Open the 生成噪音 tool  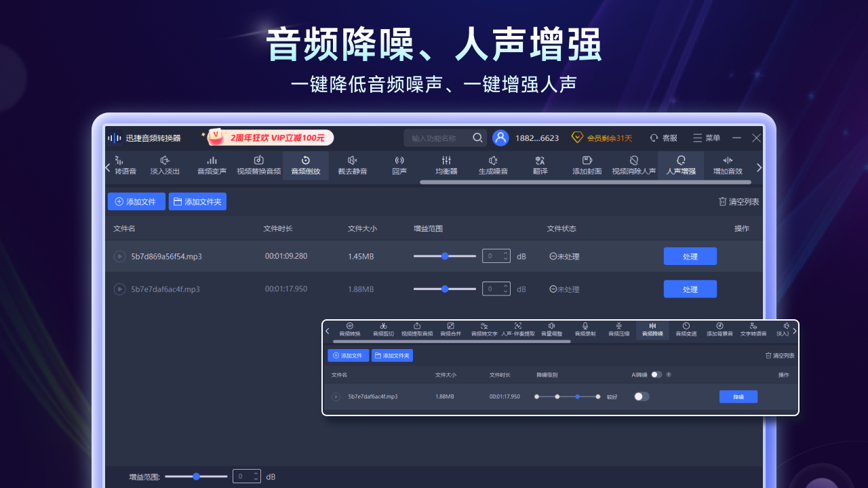(x=492, y=166)
